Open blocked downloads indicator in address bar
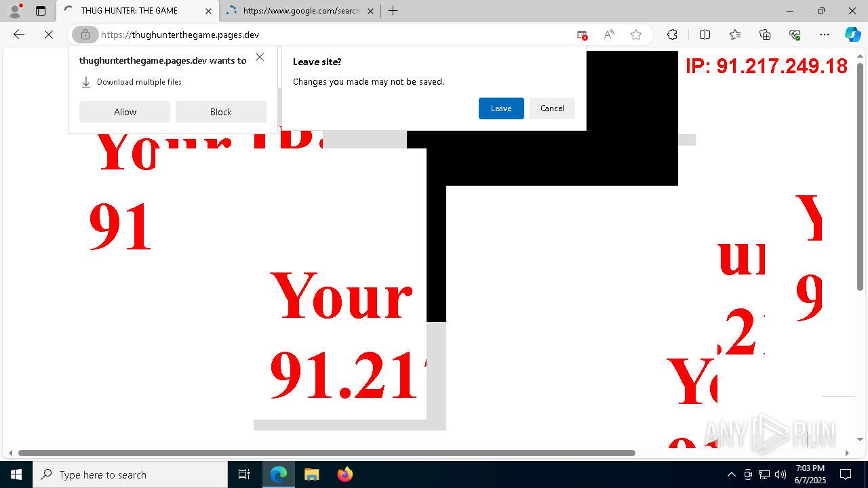Screen dimensions: 868x488 point(582,35)
